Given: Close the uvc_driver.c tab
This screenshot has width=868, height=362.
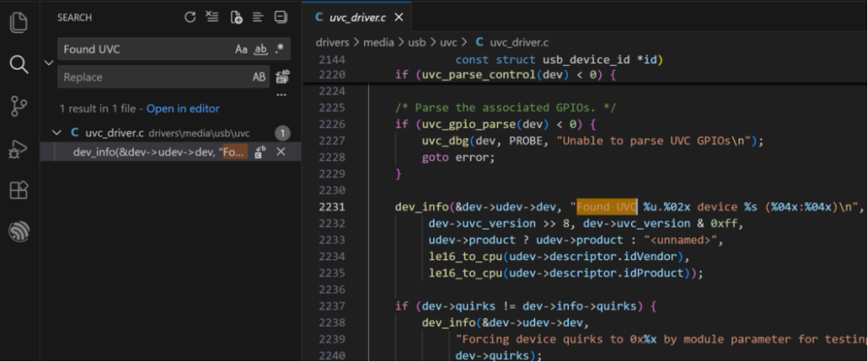Looking at the screenshot, I should tap(399, 17).
